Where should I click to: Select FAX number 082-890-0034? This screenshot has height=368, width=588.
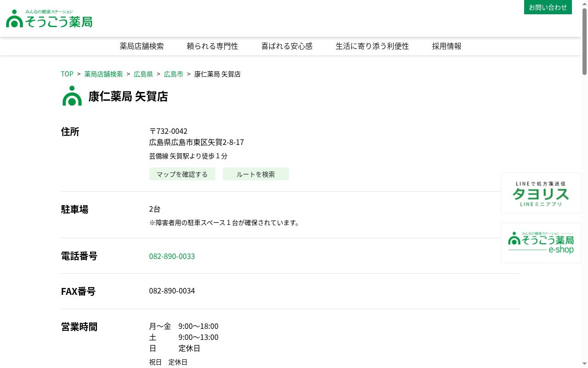tap(172, 291)
